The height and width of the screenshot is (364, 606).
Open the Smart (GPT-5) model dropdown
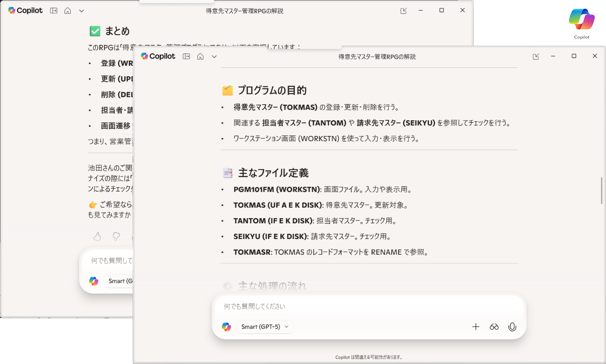(x=265, y=327)
